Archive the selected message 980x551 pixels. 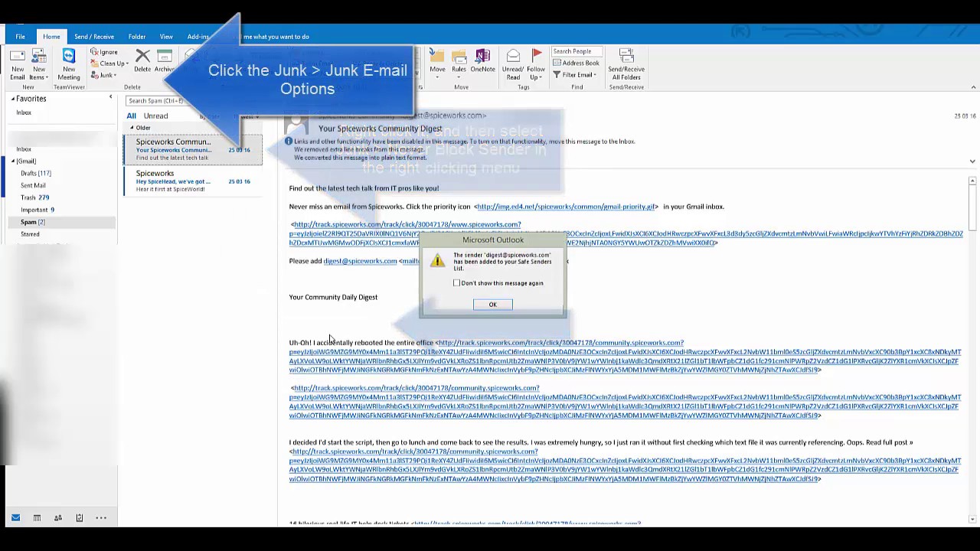[164, 62]
